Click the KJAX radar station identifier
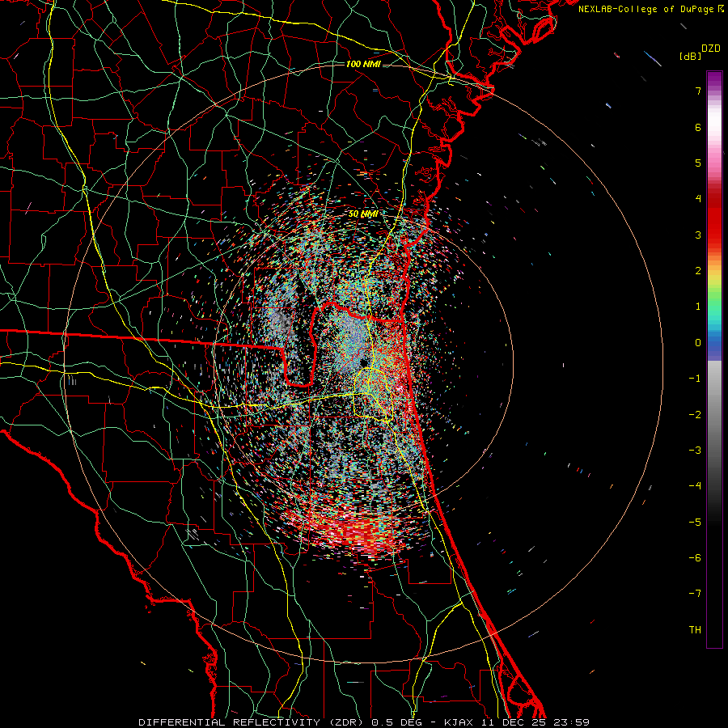Screen dimensions: 728x728 (459, 722)
